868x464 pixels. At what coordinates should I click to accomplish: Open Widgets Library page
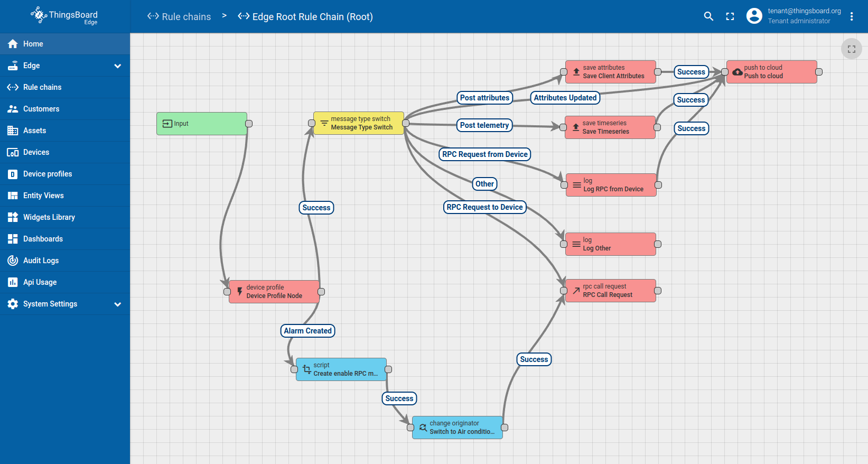[x=49, y=217]
